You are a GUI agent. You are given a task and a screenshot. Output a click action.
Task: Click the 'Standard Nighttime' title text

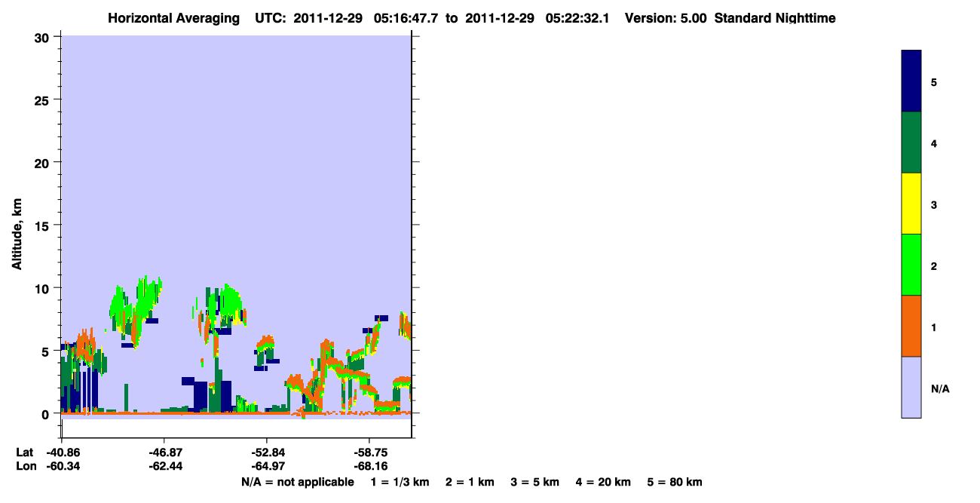click(x=775, y=18)
